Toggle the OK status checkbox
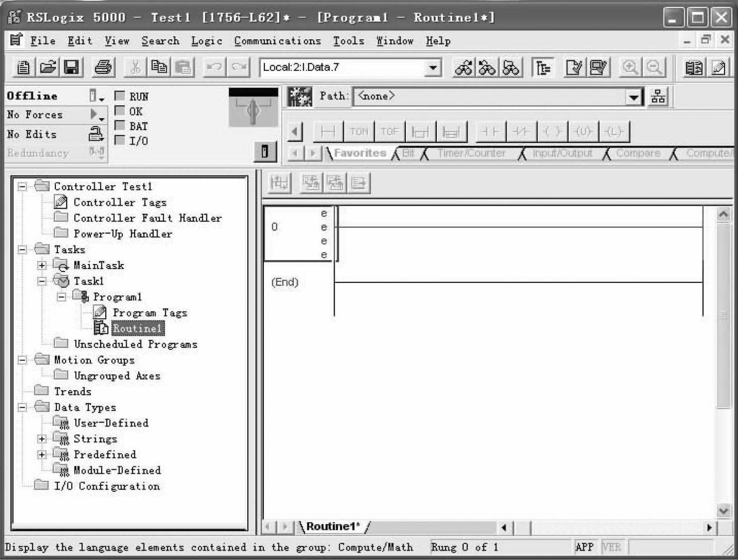 120,111
